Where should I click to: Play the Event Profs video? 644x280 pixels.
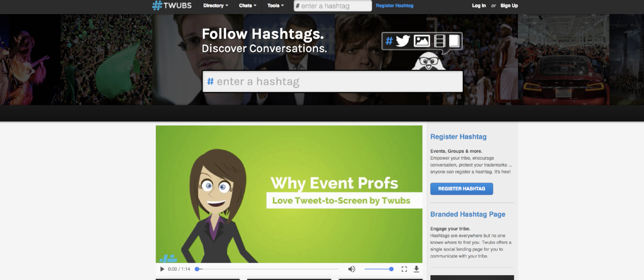coord(162,269)
